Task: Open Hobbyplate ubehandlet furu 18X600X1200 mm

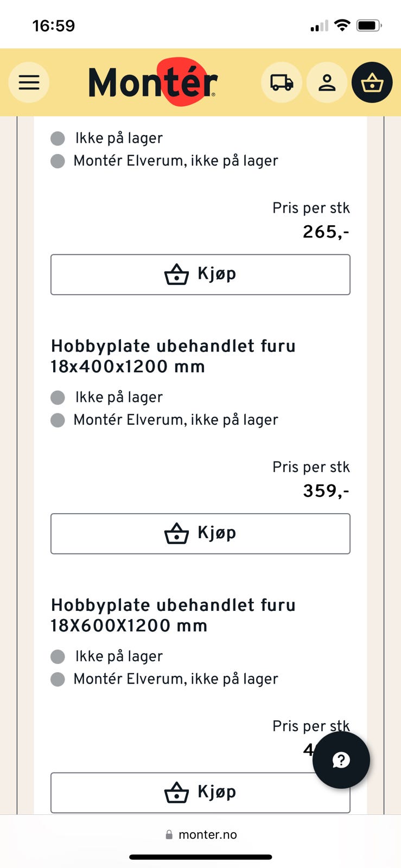Action: (x=173, y=615)
